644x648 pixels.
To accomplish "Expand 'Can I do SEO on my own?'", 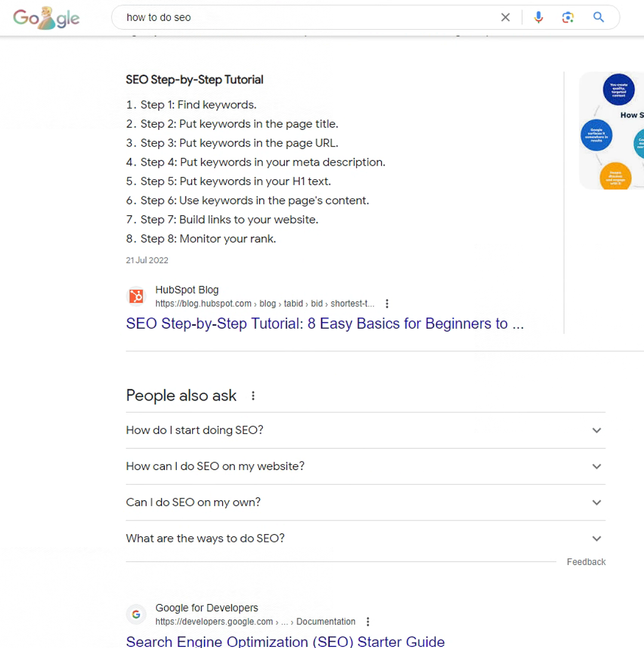I will coord(365,502).
